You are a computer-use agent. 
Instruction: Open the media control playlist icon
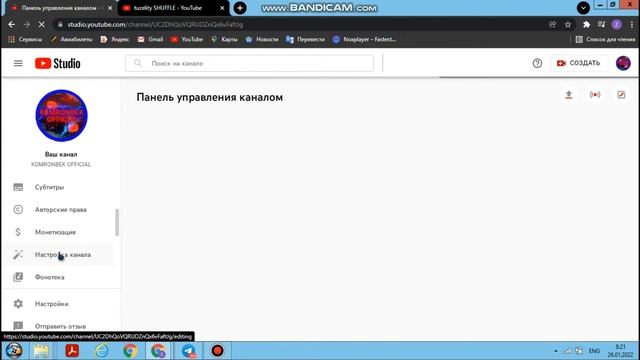tap(601, 24)
